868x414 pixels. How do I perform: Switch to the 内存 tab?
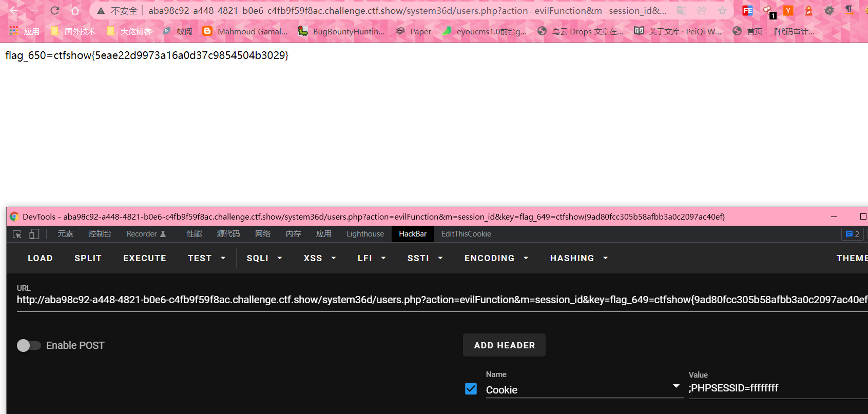click(x=294, y=234)
